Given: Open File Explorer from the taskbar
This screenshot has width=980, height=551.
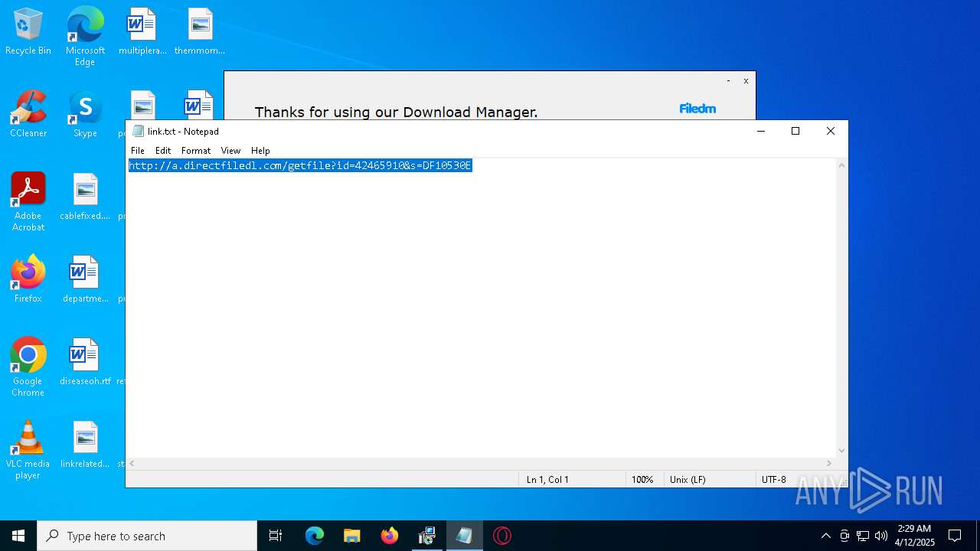Looking at the screenshot, I should pos(351,536).
